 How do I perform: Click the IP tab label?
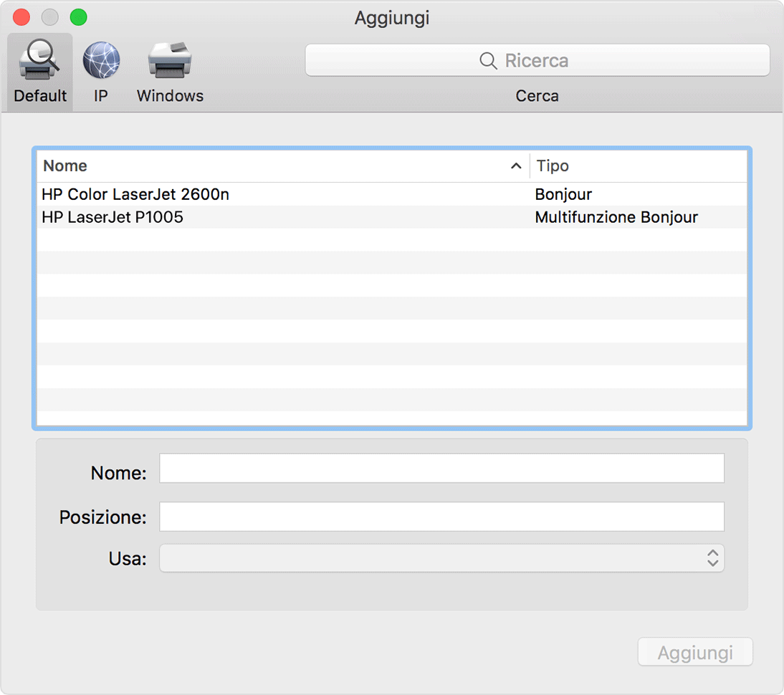[x=100, y=95]
